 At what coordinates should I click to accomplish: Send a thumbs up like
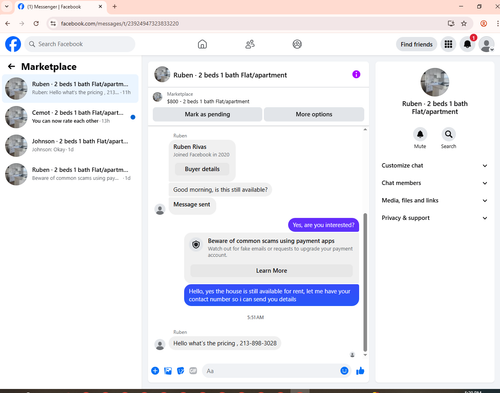tap(360, 371)
